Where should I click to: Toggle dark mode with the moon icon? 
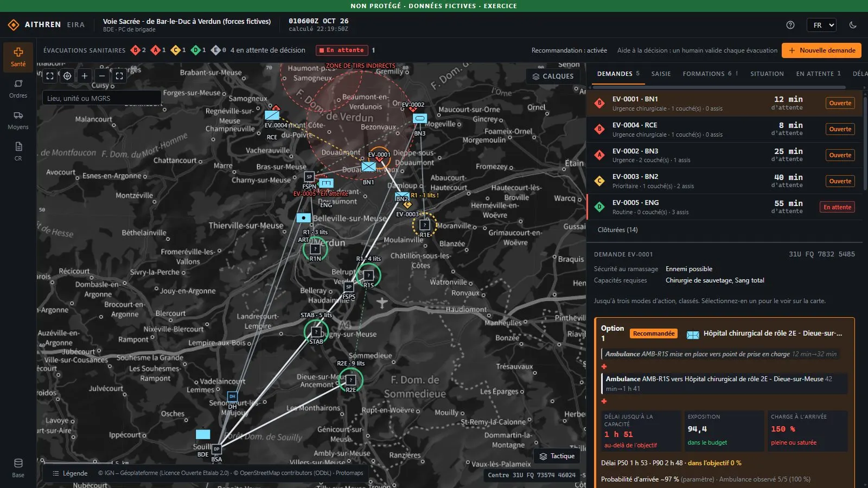pyautogui.click(x=853, y=25)
